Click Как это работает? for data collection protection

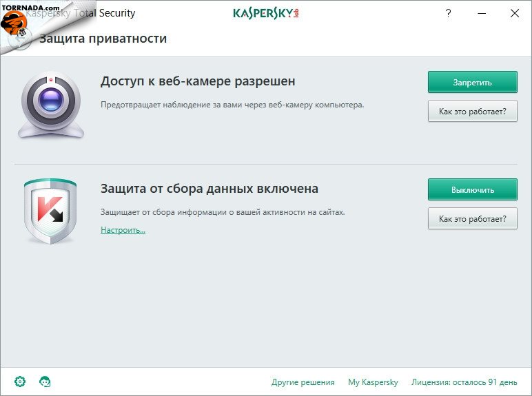click(472, 218)
